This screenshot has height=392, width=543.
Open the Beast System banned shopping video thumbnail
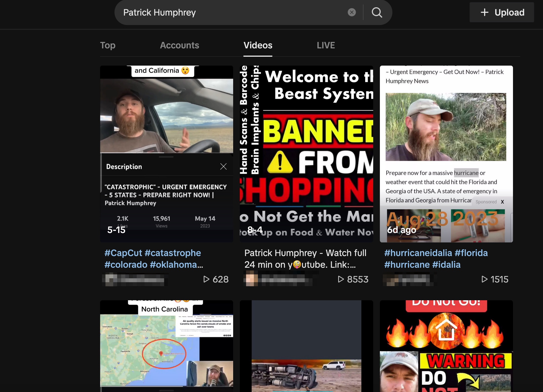pyautogui.click(x=306, y=153)
